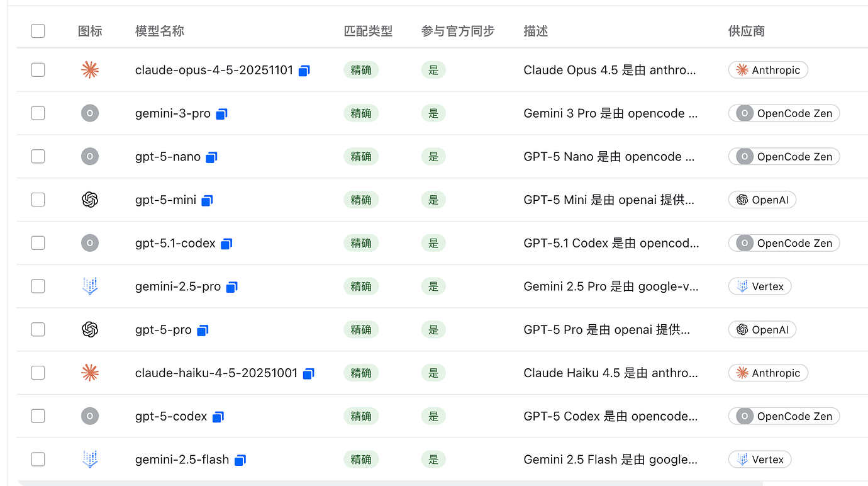The width and height of the screenshot is (868, 486).
Task: Click the gray O icon left of gemini-3-pro
Action: click(90, 113)
